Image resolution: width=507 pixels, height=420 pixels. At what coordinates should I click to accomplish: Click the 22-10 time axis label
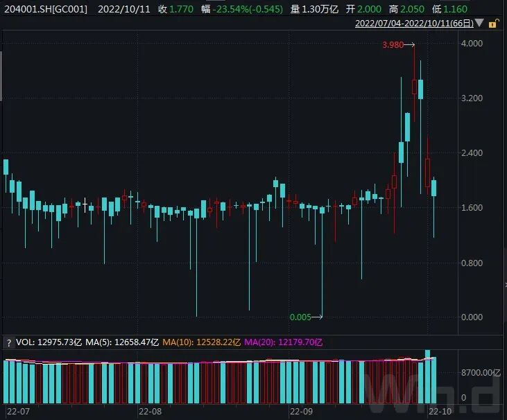440,412
